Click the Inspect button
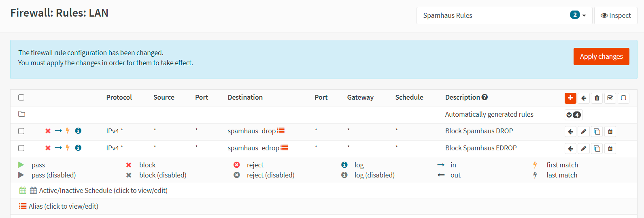Viewport: 644px width, 218px height. [615, 15]
